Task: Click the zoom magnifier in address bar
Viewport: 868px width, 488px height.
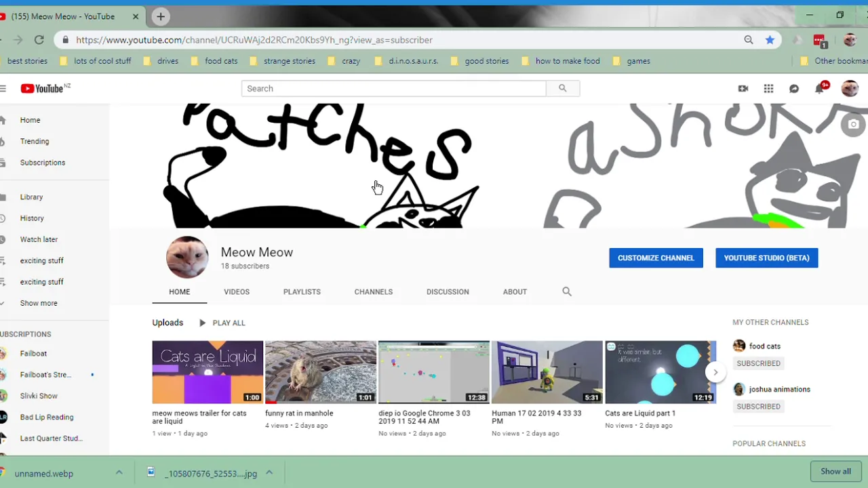Action: pyautogui.click(x=749, y=40)
